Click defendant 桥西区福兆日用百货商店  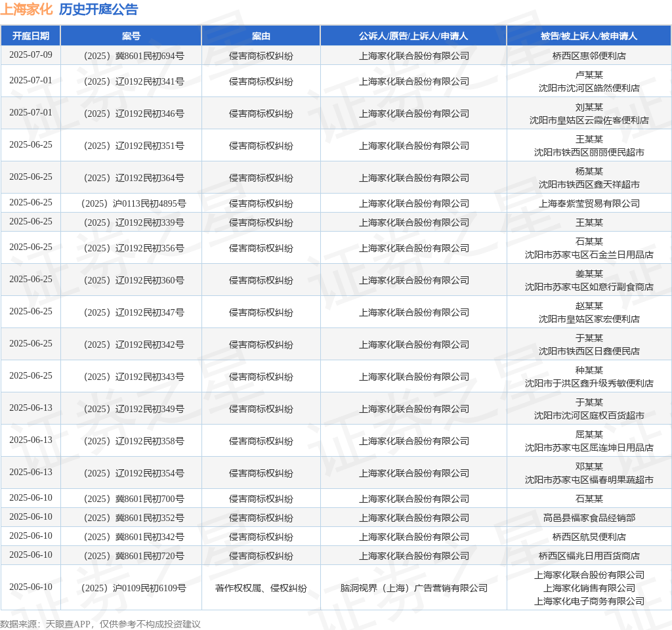tap(589, 556)
